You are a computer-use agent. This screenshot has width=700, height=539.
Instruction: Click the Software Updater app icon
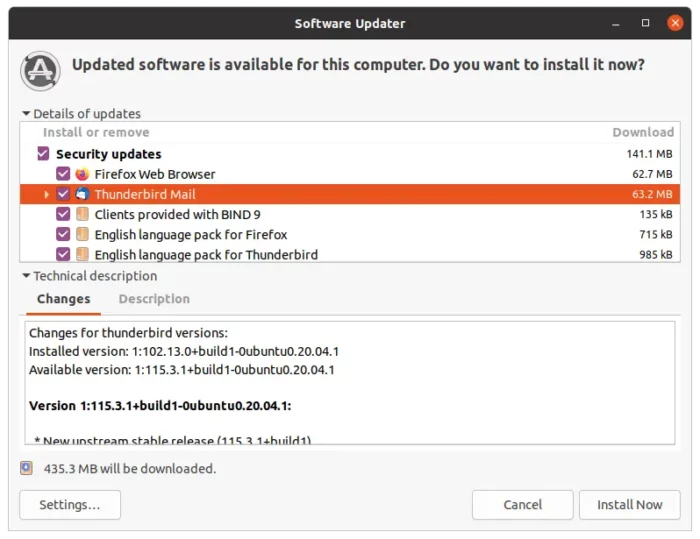tap(40, 71)
